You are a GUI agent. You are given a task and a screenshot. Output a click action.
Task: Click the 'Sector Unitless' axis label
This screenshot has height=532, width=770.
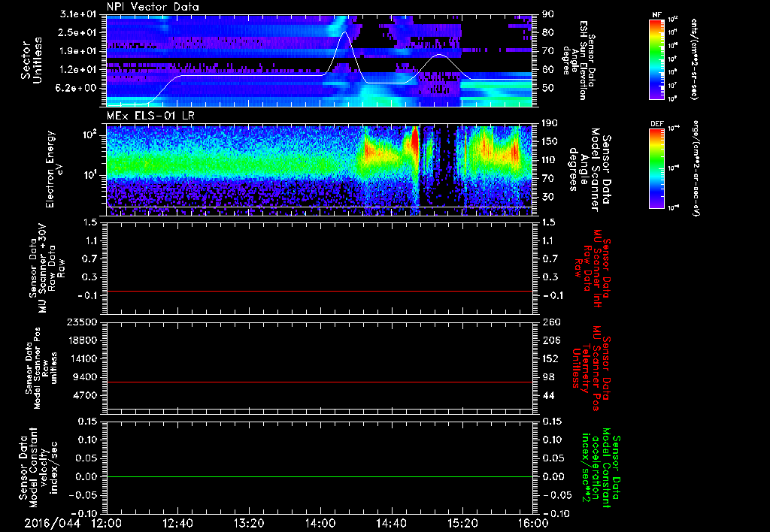click(31, 60)
